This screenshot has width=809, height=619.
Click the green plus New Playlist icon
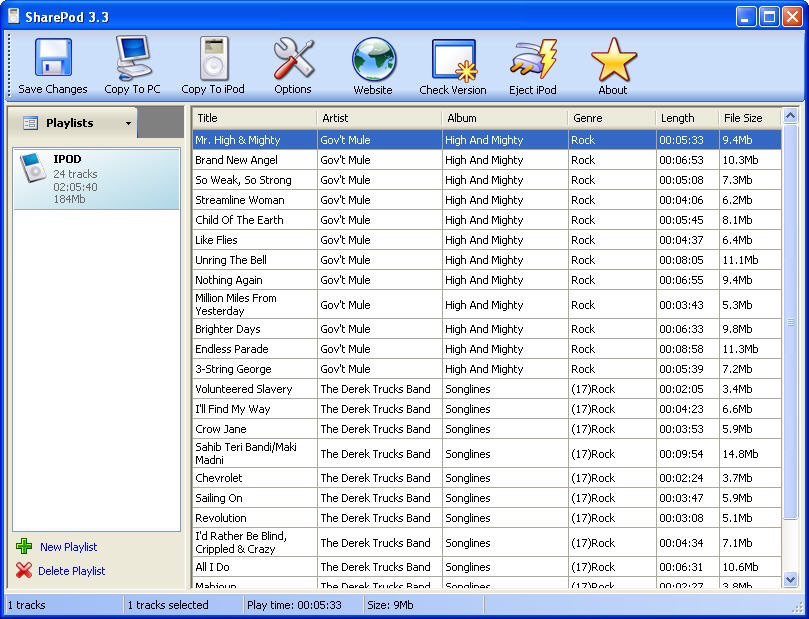point(24,546)
